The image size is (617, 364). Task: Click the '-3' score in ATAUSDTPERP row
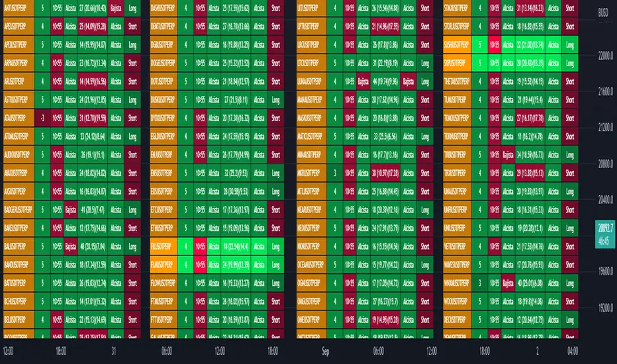(42, 118)
